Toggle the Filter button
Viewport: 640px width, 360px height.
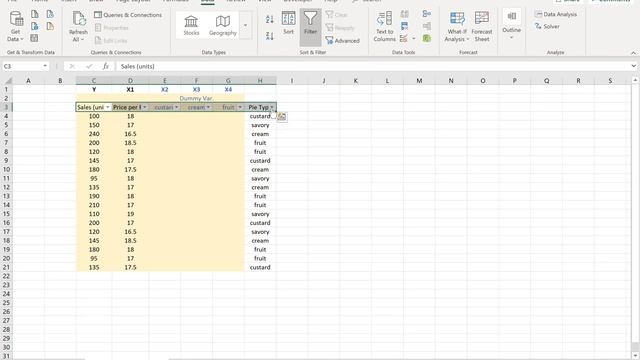point(310,26)
